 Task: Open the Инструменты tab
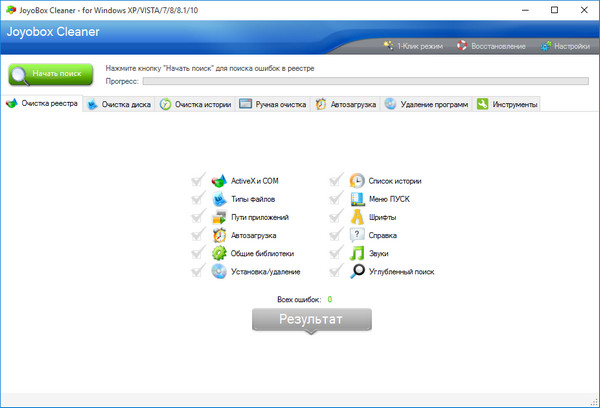coord(507,104)
